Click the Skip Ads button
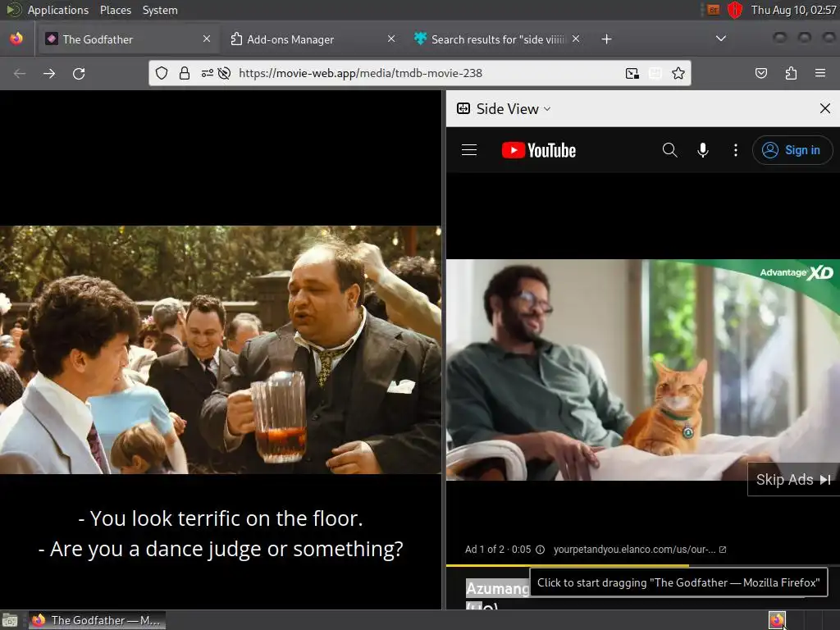The image size is (840, 630). pyautogui.click(x=793, y=479)
